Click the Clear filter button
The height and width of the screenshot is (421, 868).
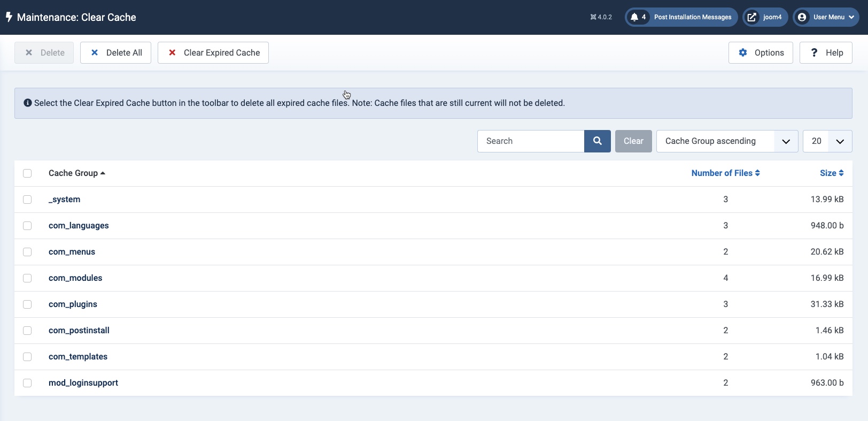(633, 141)
